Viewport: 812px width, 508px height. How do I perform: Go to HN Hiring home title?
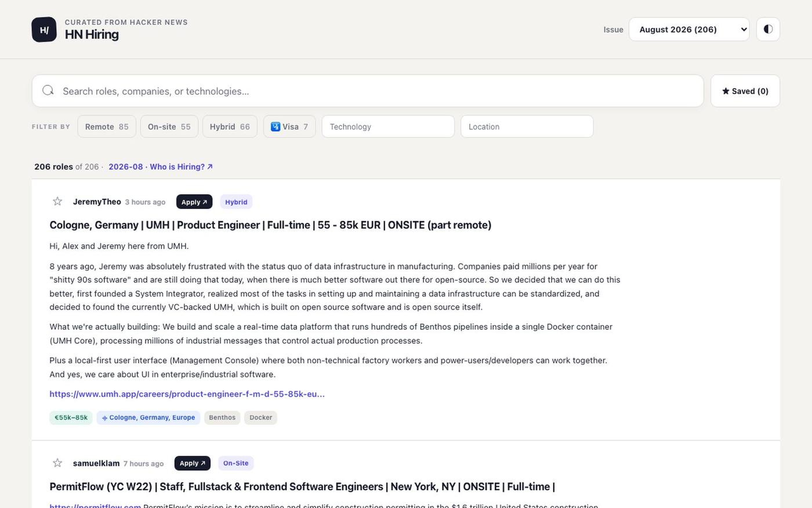[x=92, y=34]
